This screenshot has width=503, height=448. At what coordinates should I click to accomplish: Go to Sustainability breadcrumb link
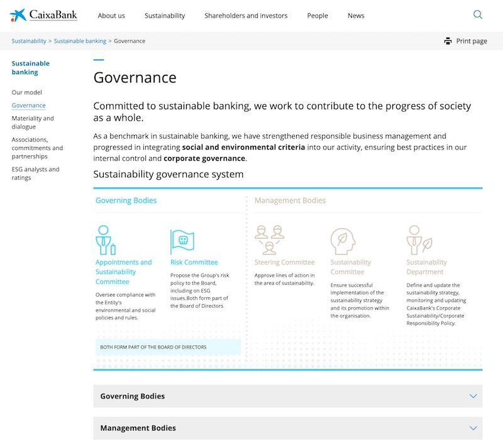click(x=29, y=41)
